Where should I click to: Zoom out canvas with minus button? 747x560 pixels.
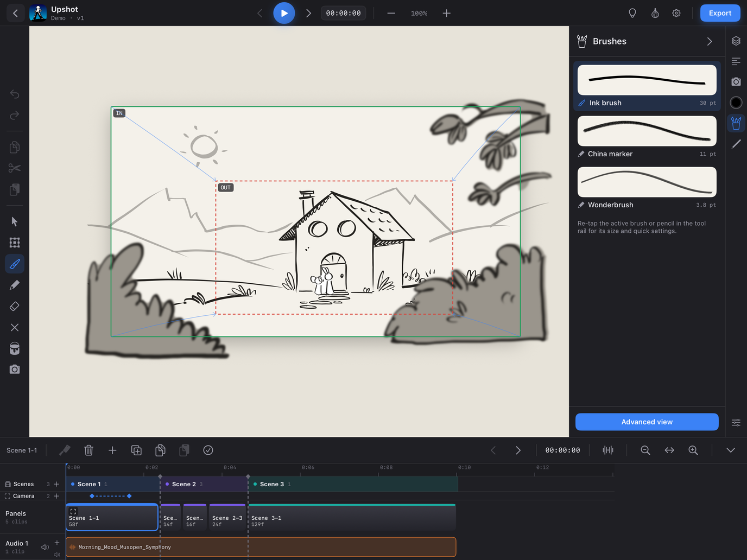[391, 13]
